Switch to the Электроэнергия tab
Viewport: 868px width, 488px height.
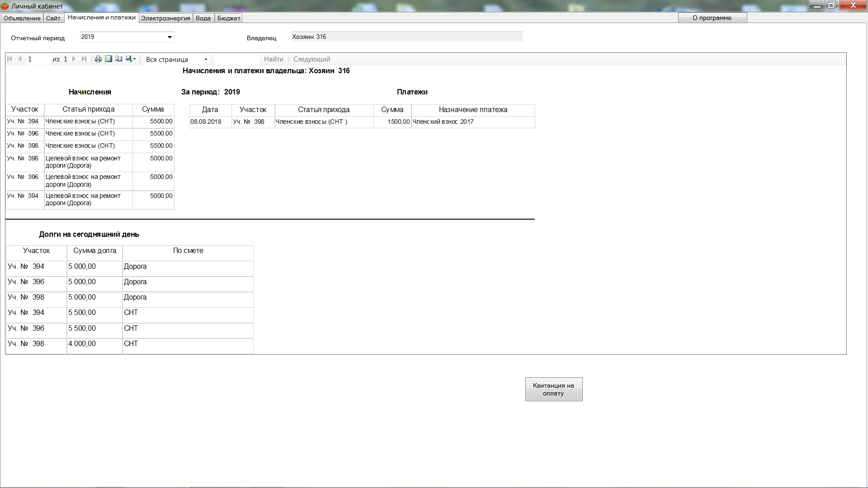(165, 18)
